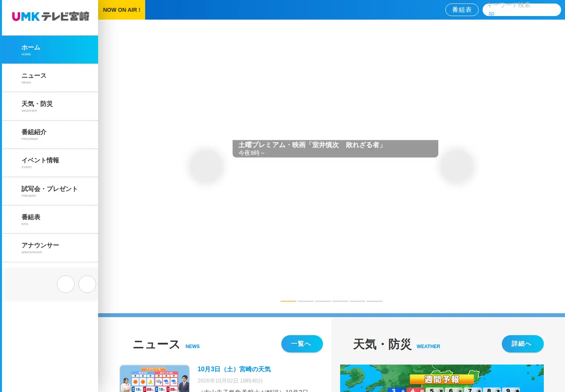Click the UMK テレビ宮崎 logo
This screenshot has height=392, width=565.
pyautogui.click(x=51, y=16)
